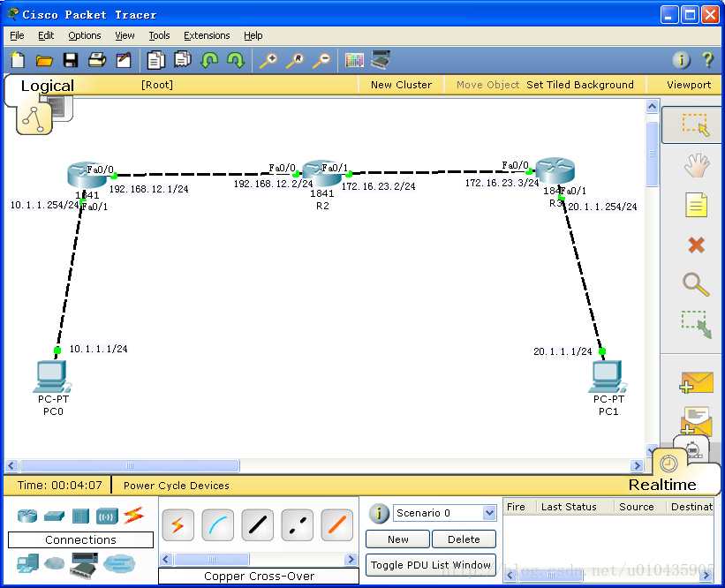
Task: Select the Hubs device category icon
Action: point(80,516)
